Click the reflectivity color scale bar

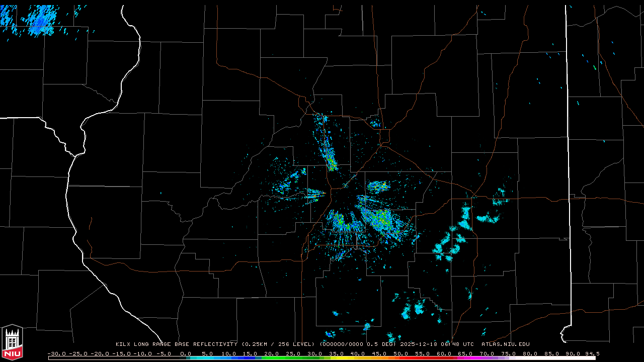[x=322, y=358]
